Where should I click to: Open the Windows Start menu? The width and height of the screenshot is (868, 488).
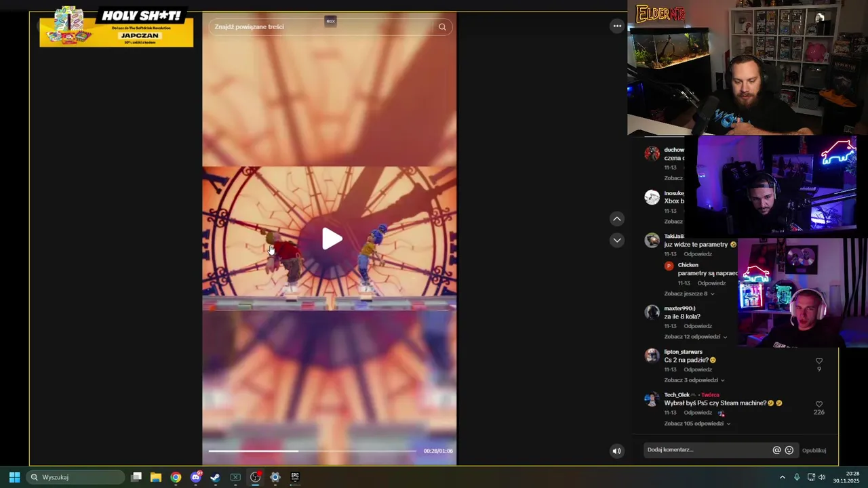(14, 477)
